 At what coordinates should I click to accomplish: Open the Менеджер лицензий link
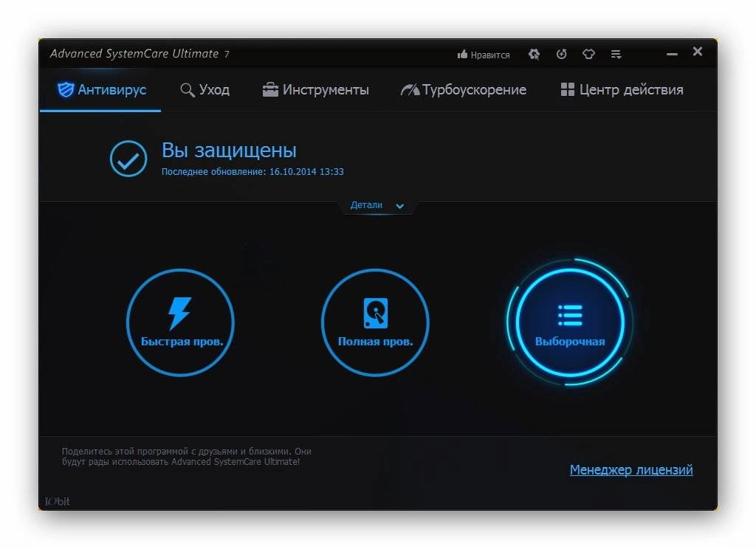click(631, 469)
